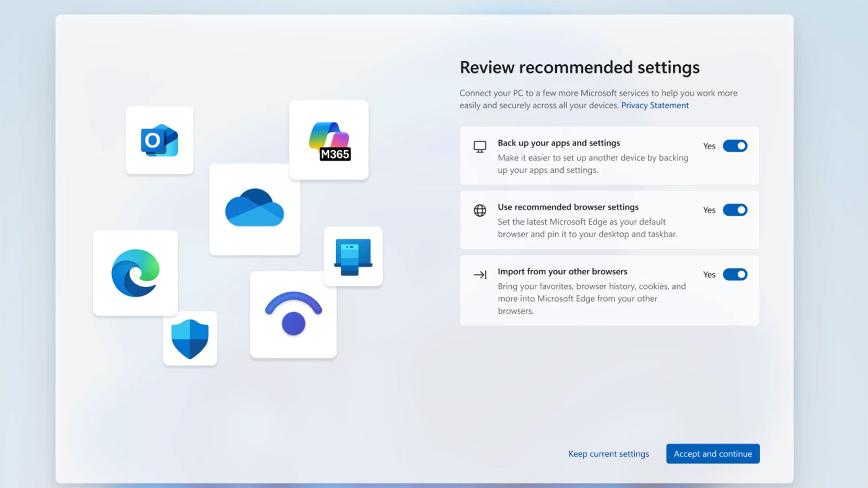Image resolution: width=868 pixels, height=488 pixels.
Task: Switch off Import from your other browsers
Action: (x=735, y=274)
